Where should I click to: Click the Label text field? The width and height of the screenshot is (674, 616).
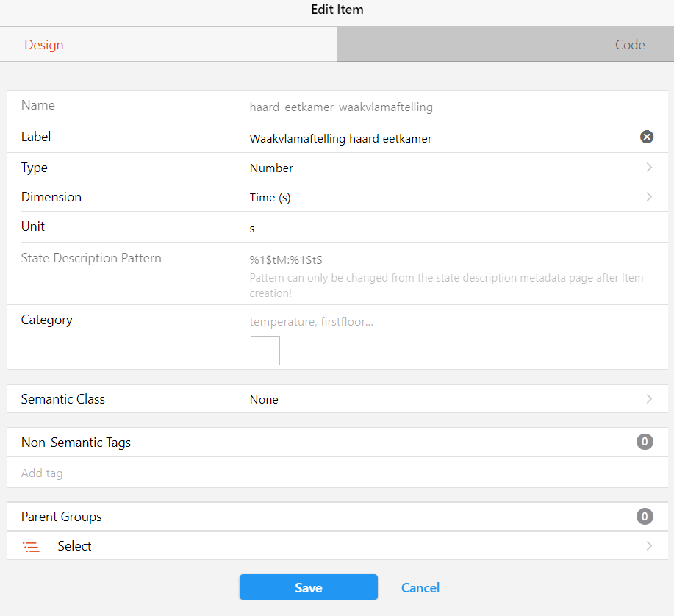pyautogui.click(x=441, y=138)
